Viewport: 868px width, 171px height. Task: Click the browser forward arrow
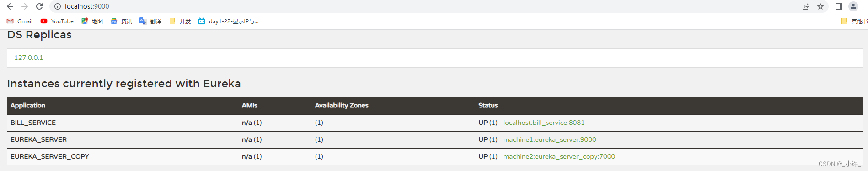tap(25, 6)
